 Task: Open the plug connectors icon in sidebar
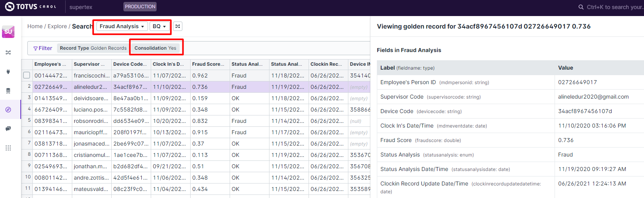[x=8, y=72]
